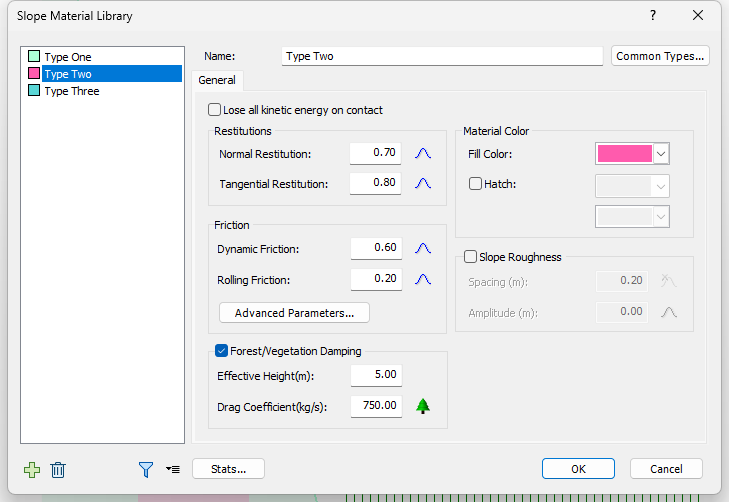Click the blue filter funnel icon
The height and width of the screenshot is (502, 729).
point(146,469)
